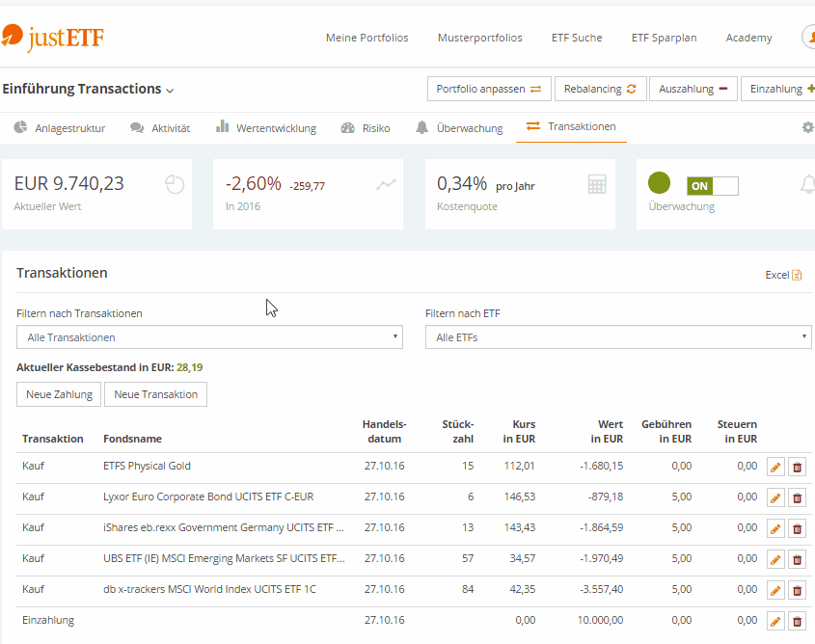Toggle the Überwachung ON switch
The width and height of the screenshot is (815, 644).
pos(712,186)
